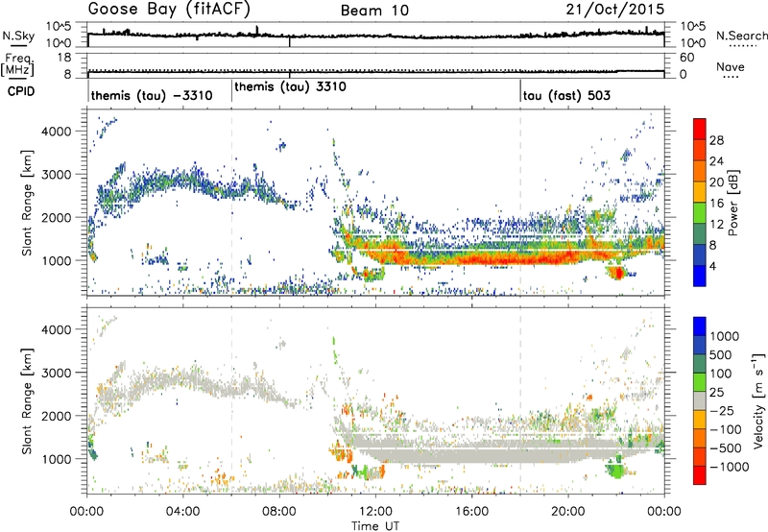Click the "CPID" row label

21,91
